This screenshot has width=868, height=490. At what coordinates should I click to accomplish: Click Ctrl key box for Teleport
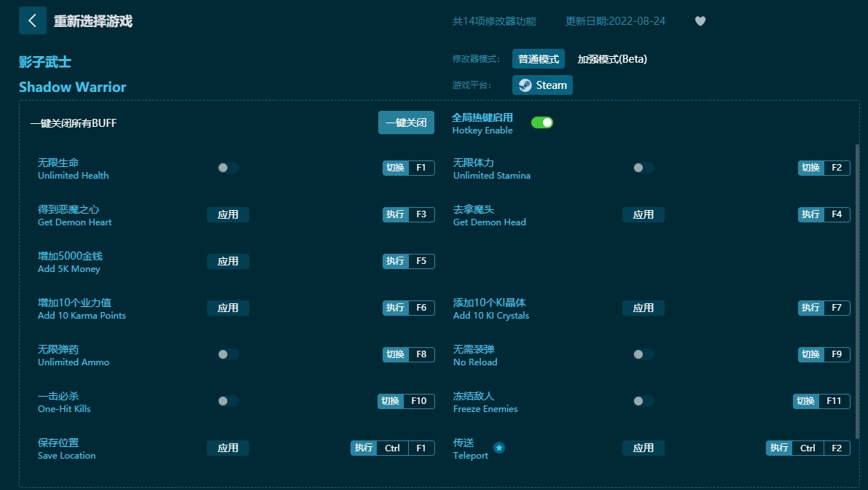(808, 448)
